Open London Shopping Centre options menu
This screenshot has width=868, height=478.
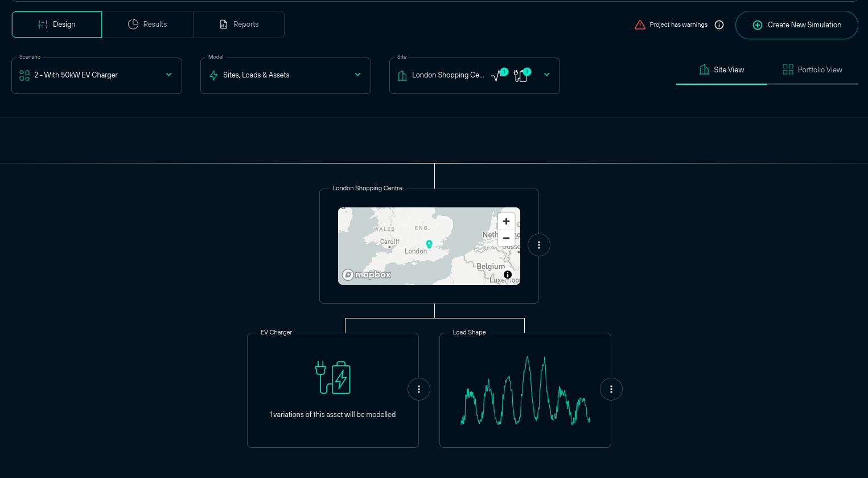(x=539, y=245)
